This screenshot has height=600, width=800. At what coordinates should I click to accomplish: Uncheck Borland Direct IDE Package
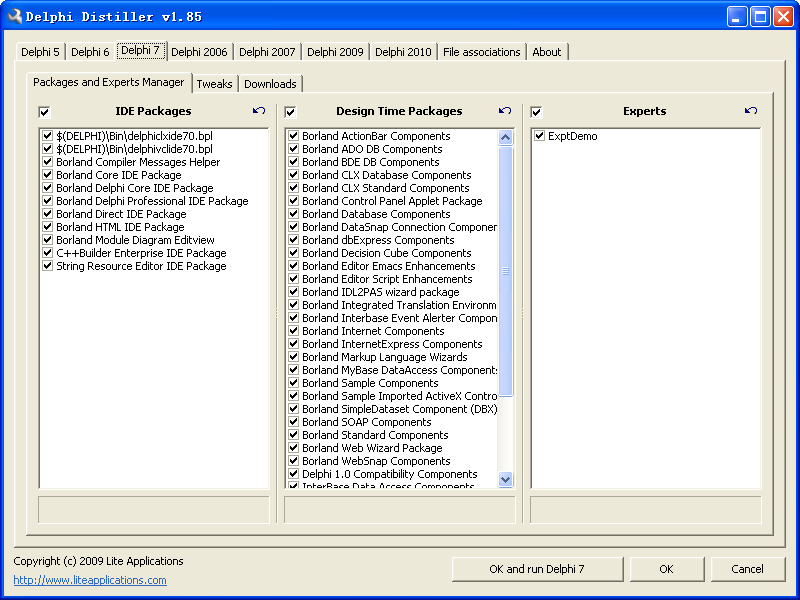point(47,214)
